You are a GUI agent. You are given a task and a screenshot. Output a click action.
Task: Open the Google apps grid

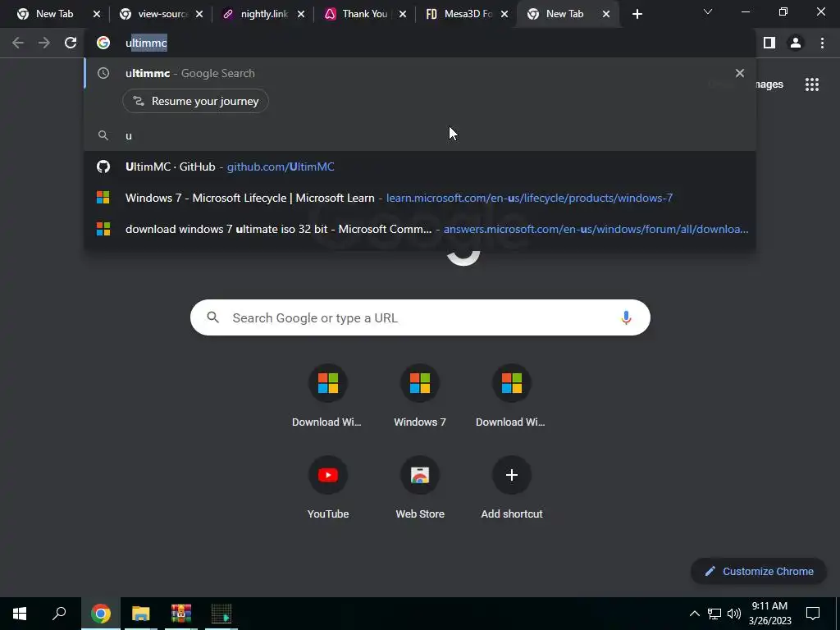click(x=812, y=84)
